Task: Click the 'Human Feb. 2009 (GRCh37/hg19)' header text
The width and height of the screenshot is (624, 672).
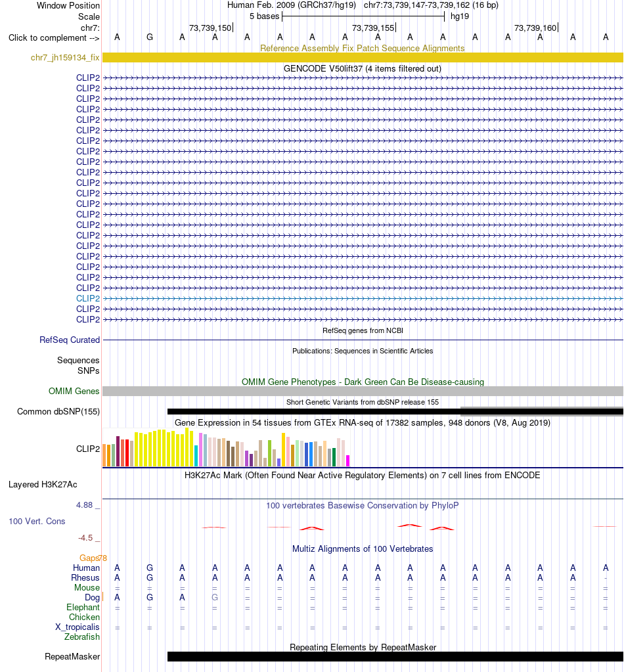Action: click(292, 5)
